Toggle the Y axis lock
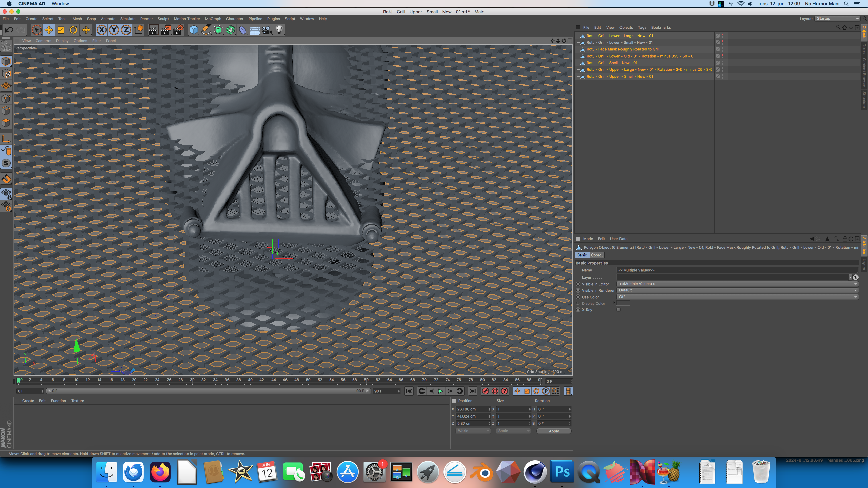This screenshot has height=488, width=868. tap(114, 30)
